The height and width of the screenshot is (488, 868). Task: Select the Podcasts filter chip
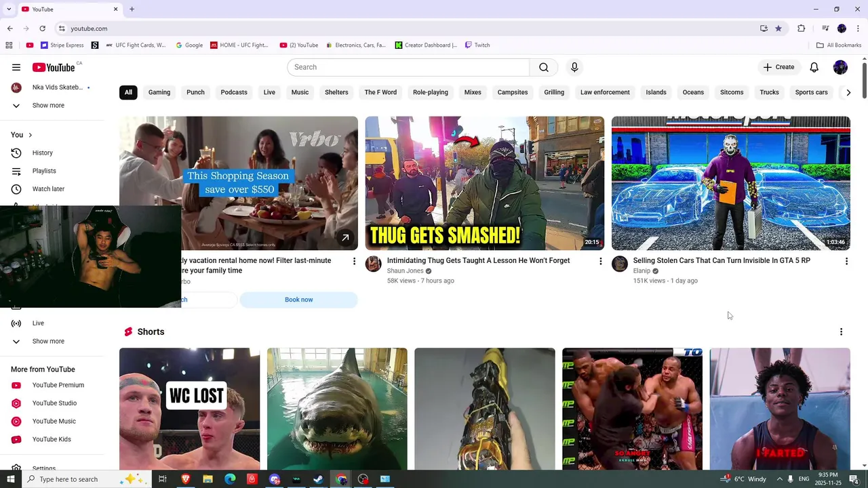[234, 92]
